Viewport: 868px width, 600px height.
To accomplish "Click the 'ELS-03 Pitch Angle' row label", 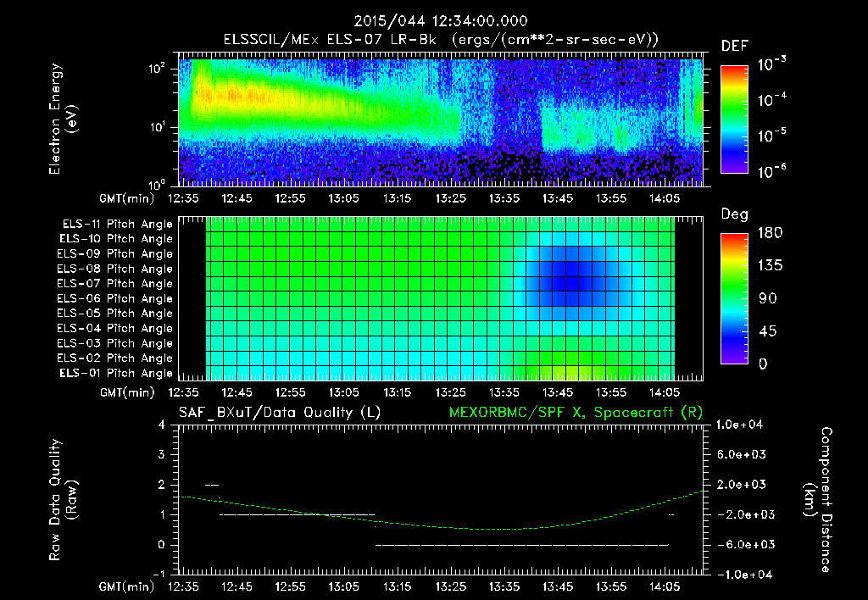I will pyautogui.click(x=115, y=344).
